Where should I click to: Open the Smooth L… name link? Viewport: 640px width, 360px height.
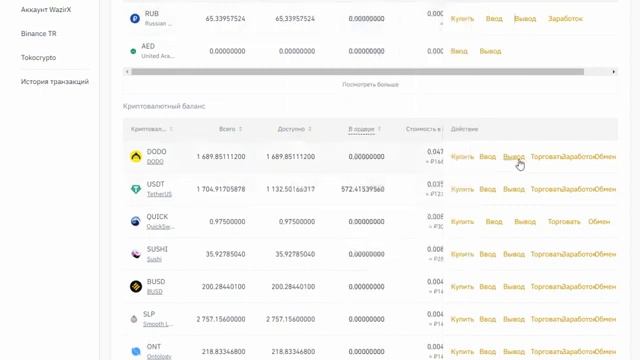point(157,324)
